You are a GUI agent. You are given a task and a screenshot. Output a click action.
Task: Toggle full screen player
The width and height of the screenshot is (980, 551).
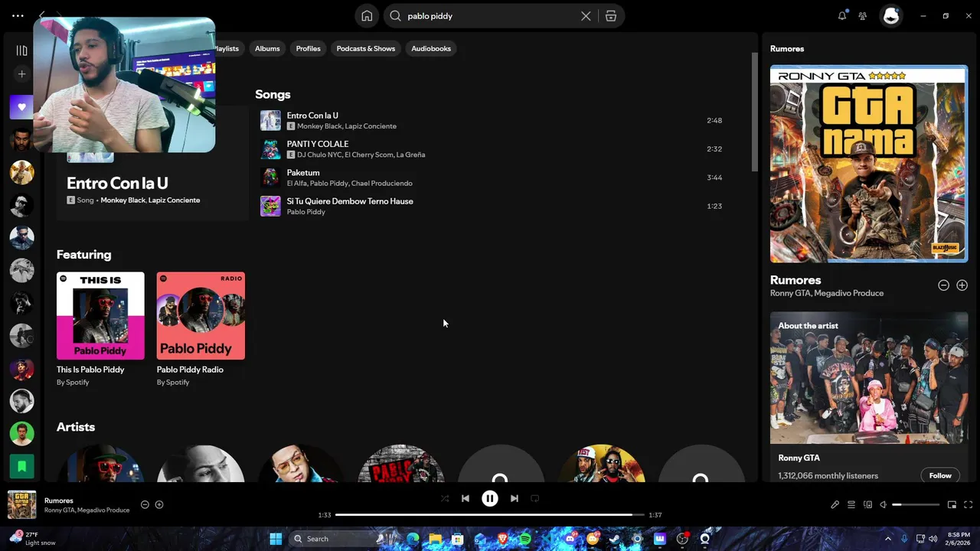pyautogui.click(x=968, y=504)
